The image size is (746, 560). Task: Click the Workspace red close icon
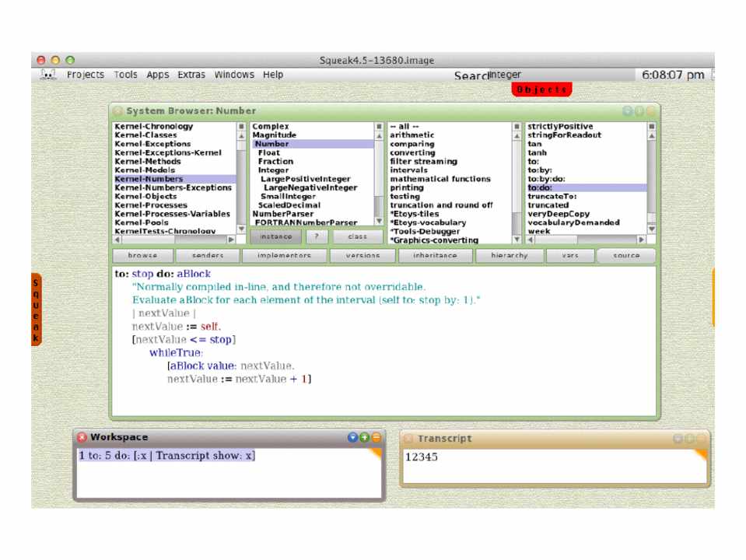(x=82, y=438)
